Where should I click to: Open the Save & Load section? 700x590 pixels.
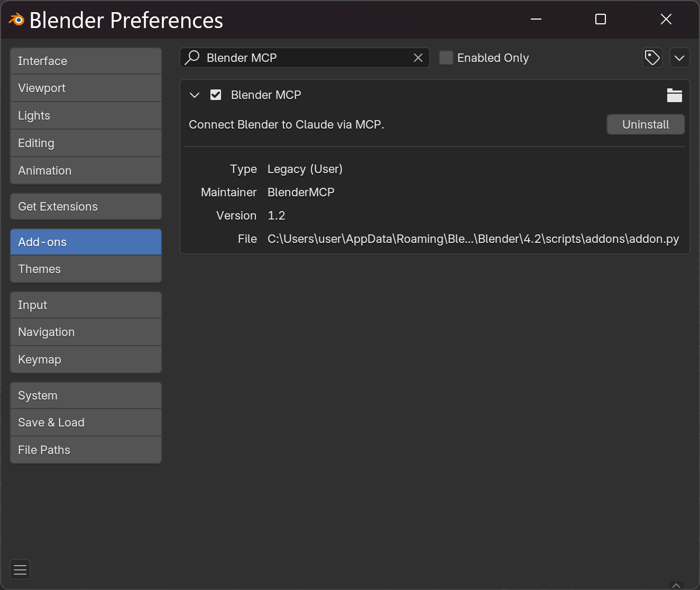(86, 422)
